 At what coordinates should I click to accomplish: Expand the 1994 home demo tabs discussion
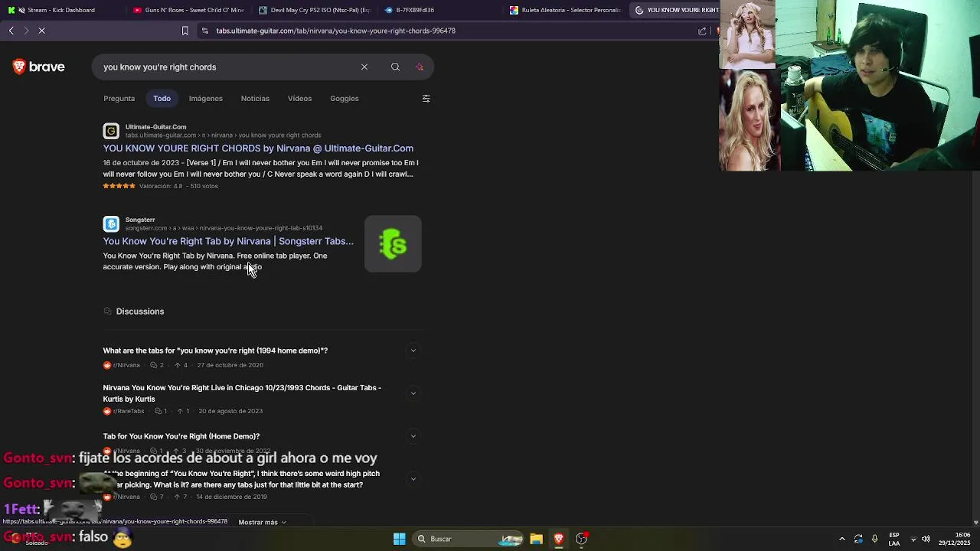[413, 351]
